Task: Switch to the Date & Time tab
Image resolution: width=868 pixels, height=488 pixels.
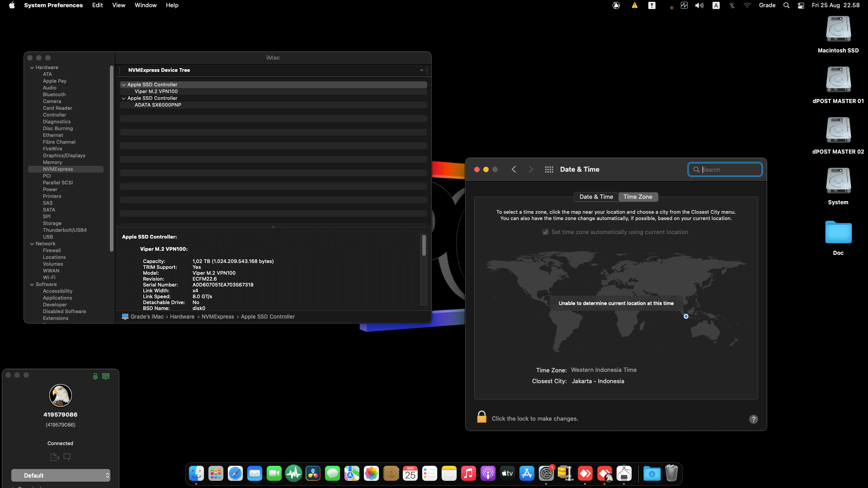Action: coord(596,197)
